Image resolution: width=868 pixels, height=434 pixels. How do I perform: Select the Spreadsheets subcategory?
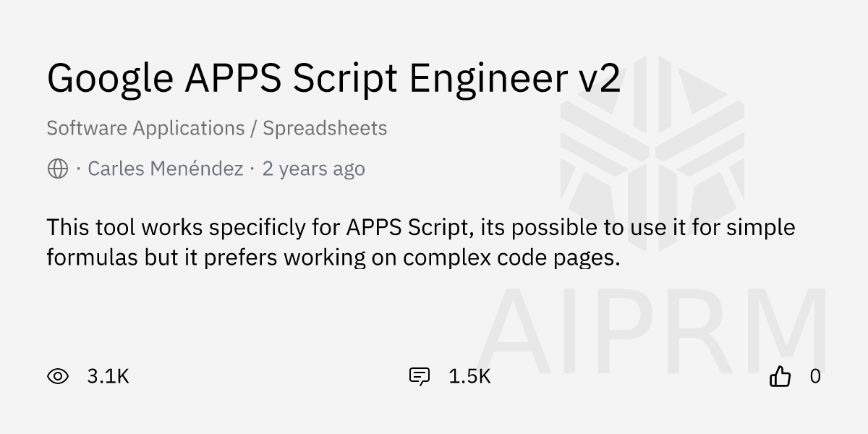pos(325,128)
